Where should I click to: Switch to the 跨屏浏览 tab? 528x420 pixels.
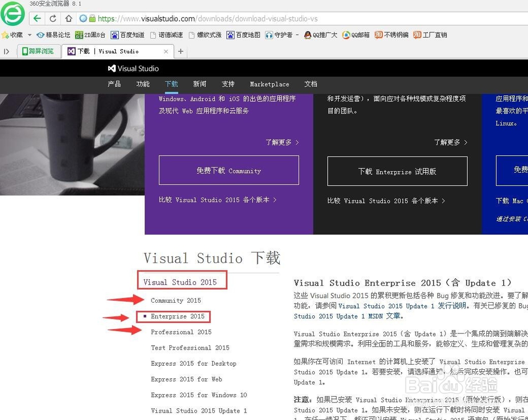click(x=39, y=51)
